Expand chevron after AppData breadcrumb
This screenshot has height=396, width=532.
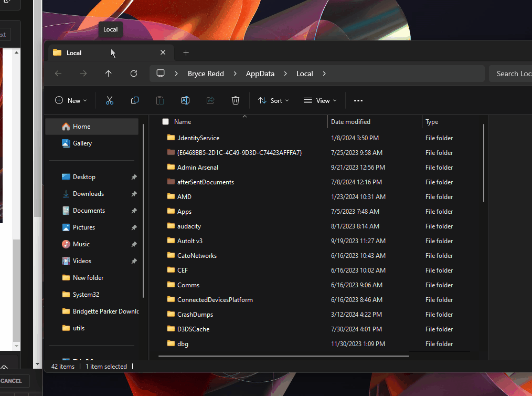[x=285, y=74]
